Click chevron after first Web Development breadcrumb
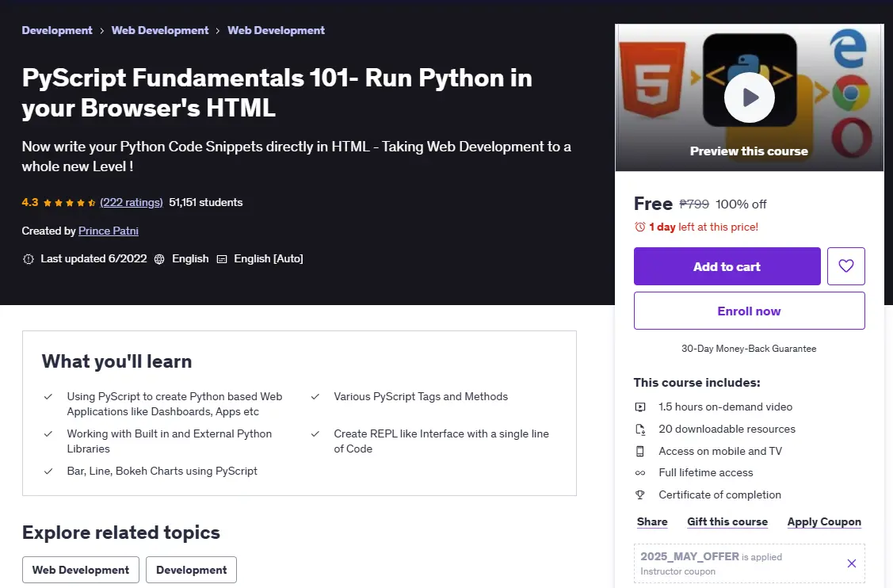Image resolution: width=893 pixels, height=588 pixels. (218, 31)
